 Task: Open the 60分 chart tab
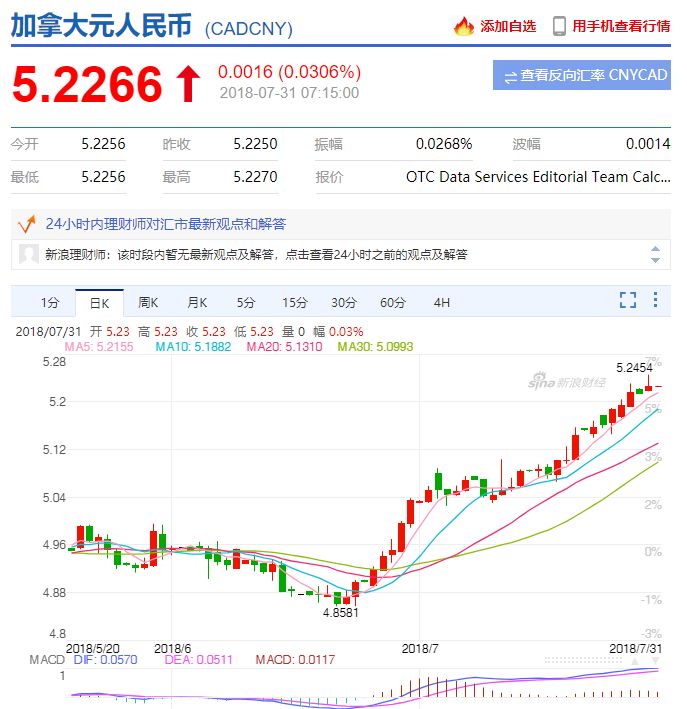click(393, 302)
